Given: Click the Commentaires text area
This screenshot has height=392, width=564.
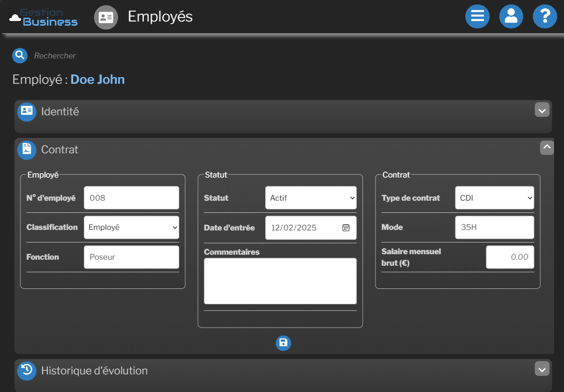Looking at the screenshot, I should tap(280, 281).
